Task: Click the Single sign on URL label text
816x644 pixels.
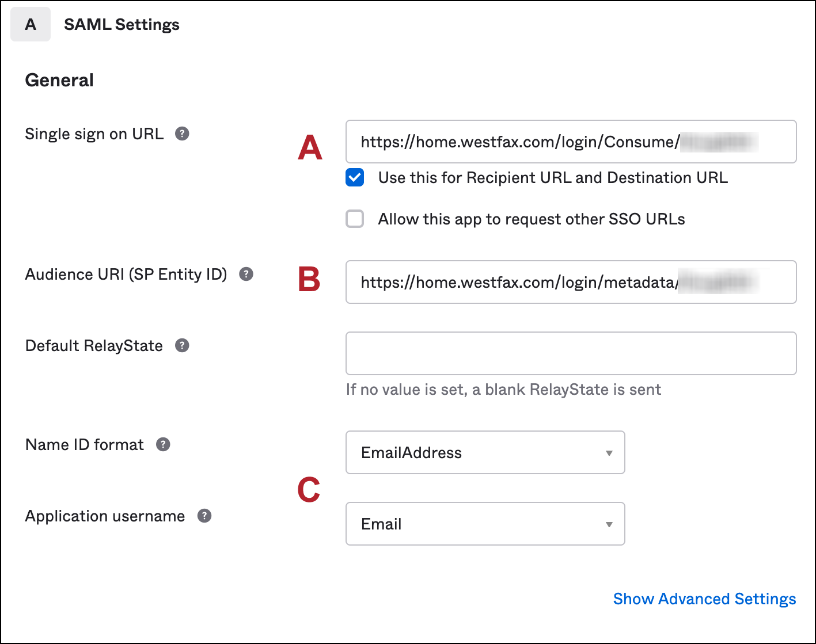Action: 94,134
